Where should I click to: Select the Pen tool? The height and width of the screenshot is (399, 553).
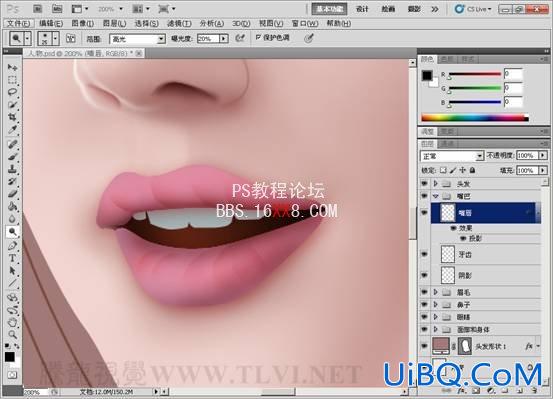click(x=12, y=246)
